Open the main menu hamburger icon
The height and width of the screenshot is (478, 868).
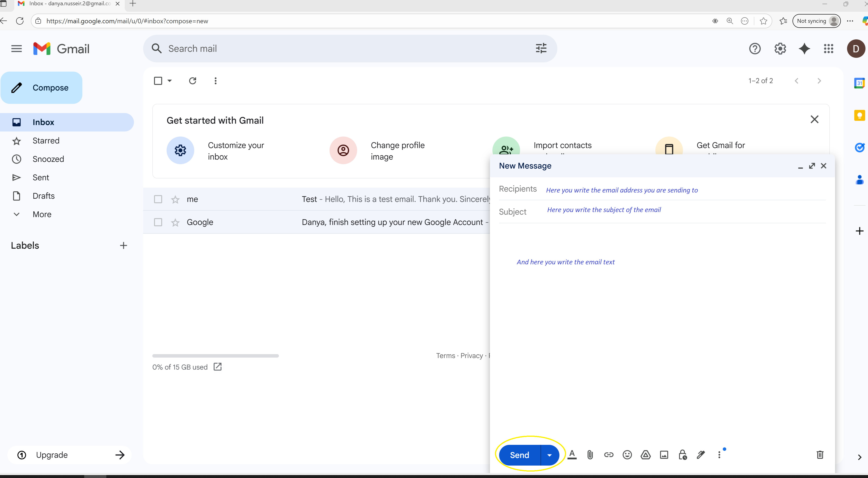pos(16,49)
